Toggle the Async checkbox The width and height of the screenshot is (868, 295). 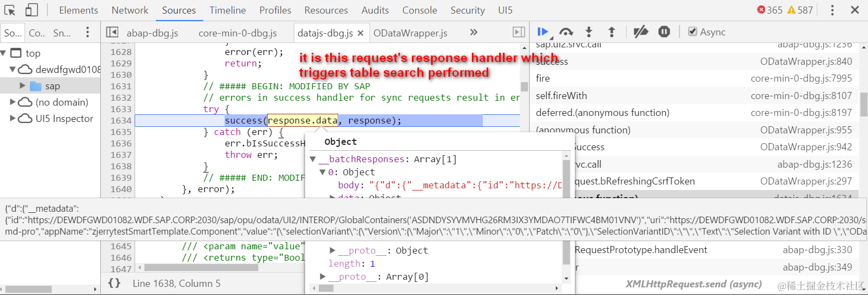[693, 32]
